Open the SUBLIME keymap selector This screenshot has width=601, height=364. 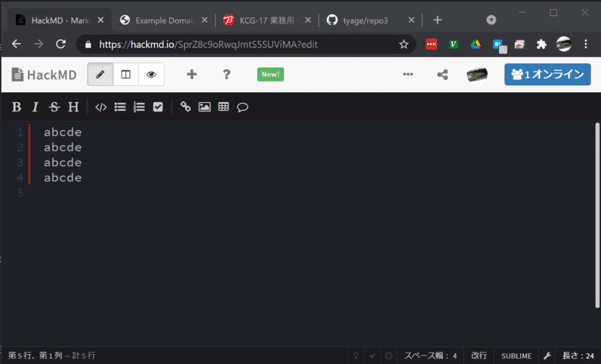click(x=516, y=356)
